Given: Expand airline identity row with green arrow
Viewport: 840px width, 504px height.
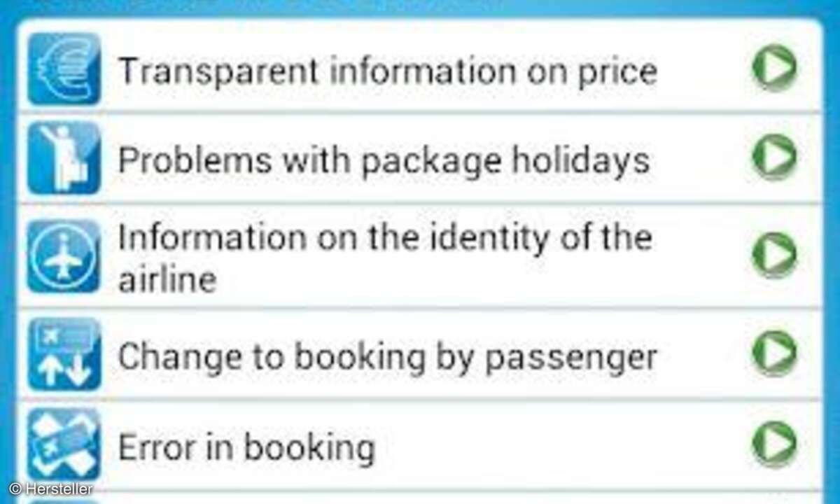Looking at the screenshot, I should (773, 255).
